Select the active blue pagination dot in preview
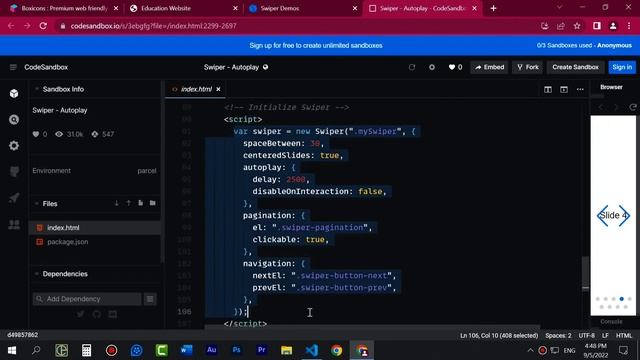The width and height of the screenshot is (640, 360). (x=621, y=299)
